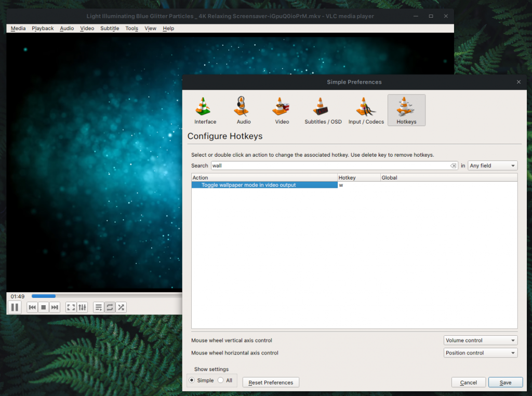Open the View menu

click(x=150, y=29)
